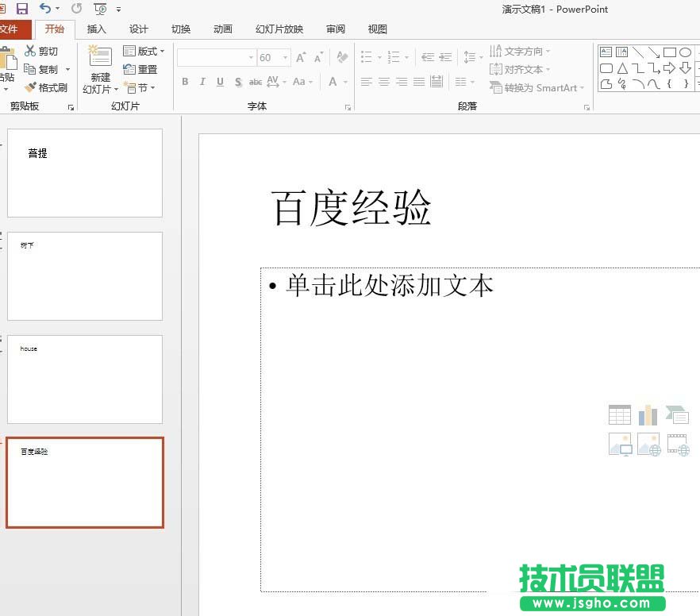Open the 幻灯片放映 ribbon tab
Viewport: 700px width, 616px height.
[x=279, y=29]
